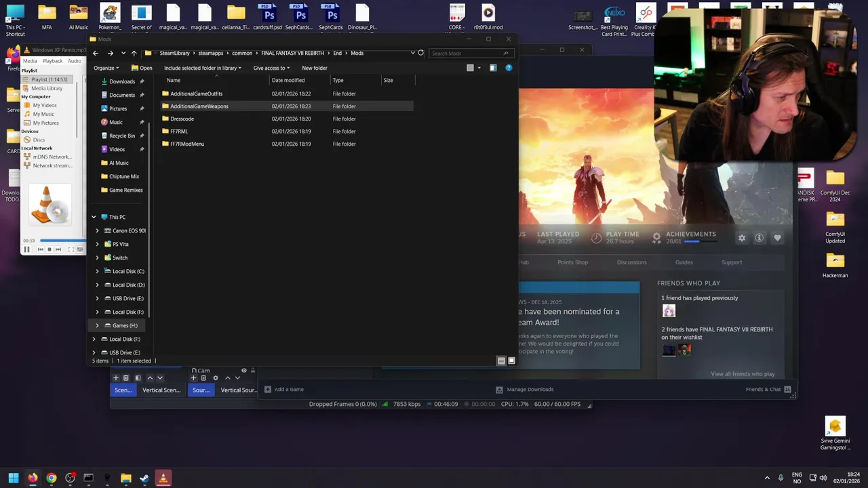This screenshot has height=488, width=868.
Task: Open Steam Guides tab
Action: 684,262
